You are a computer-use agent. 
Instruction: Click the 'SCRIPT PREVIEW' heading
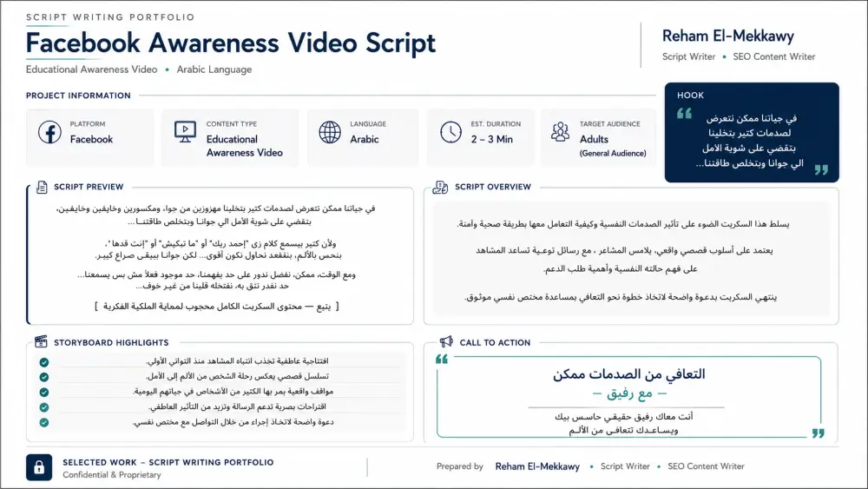coord(89,187)
